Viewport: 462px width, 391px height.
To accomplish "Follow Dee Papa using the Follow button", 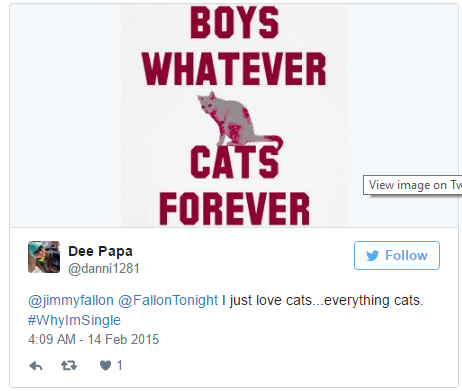I will (x=397, y=255).
